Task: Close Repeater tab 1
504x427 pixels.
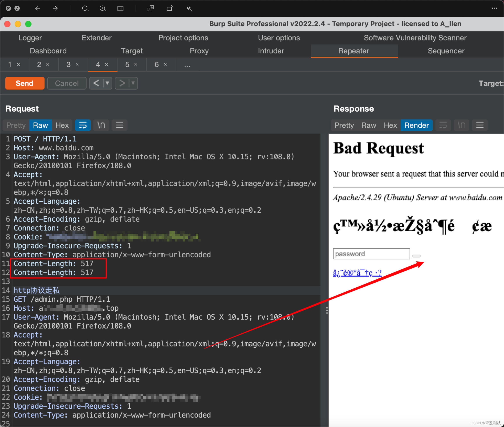Action: point(18,65)
